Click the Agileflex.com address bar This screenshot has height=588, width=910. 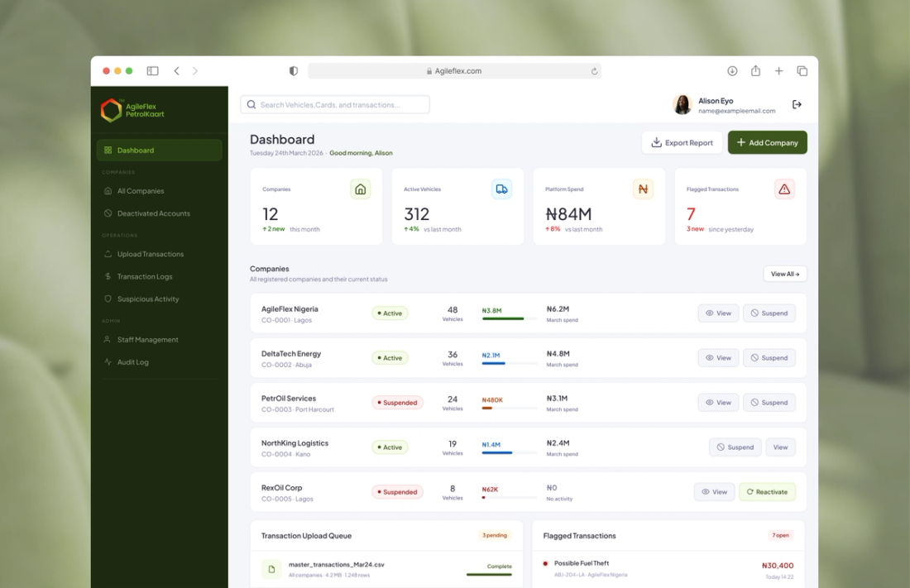454,71
